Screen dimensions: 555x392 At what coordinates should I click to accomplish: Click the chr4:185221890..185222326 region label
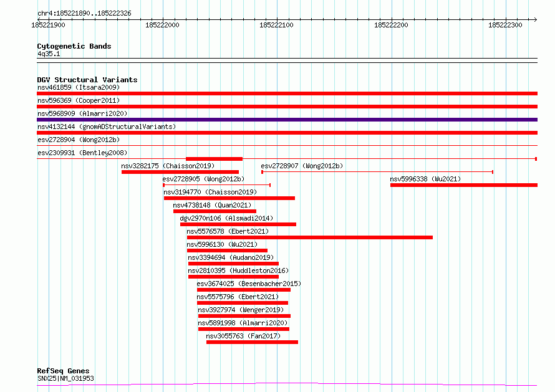[84, 14]
